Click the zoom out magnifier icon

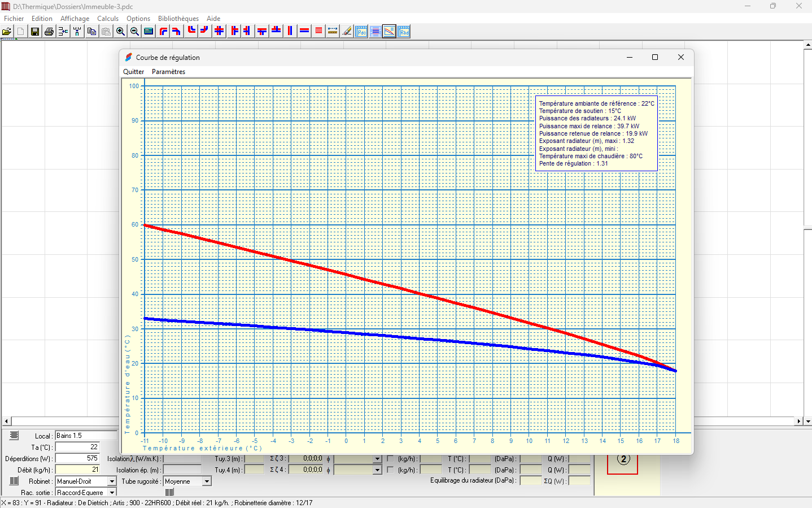tap(134, 32)
